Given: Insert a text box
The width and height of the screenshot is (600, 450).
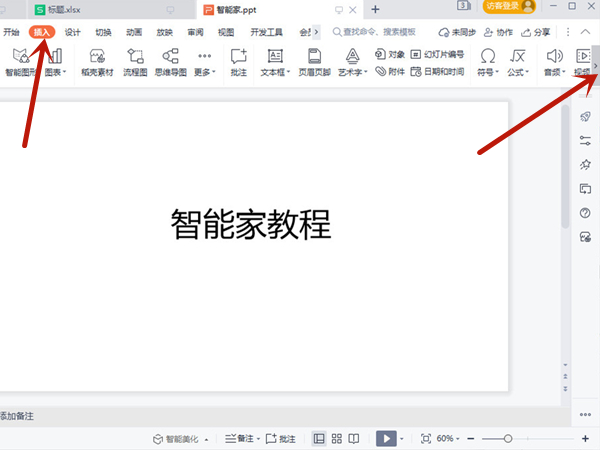Looking at the screenshot, I should tap(275, 61).
